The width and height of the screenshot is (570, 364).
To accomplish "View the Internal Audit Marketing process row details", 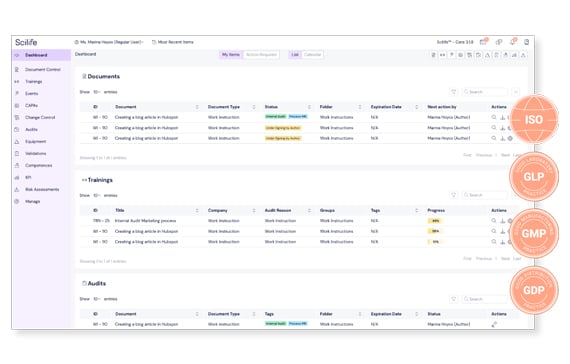I will pos(494,221).
